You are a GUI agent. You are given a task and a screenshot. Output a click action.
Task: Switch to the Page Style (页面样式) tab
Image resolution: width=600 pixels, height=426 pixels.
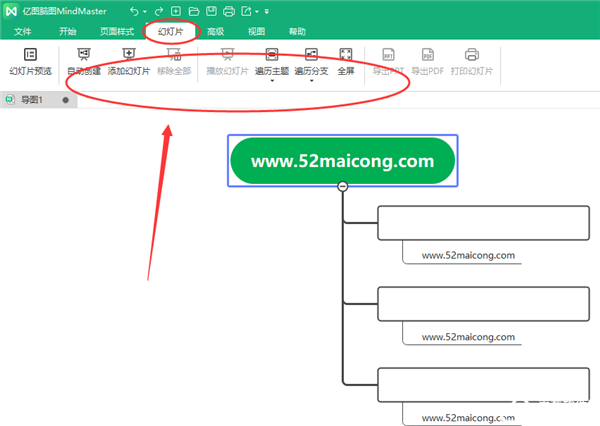pyautogui.click(x=117, y=31)
